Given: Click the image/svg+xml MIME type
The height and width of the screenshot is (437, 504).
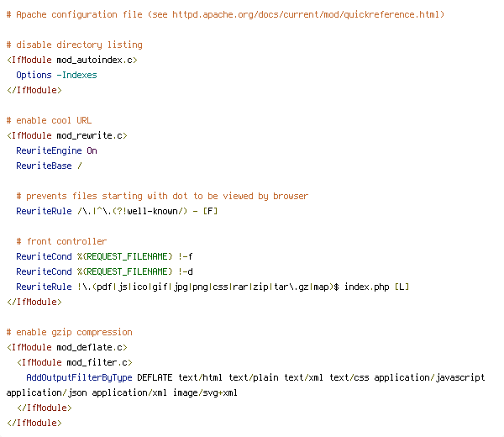Looking at the screenshot, I should pyautogui.click(x=205, y=393).
